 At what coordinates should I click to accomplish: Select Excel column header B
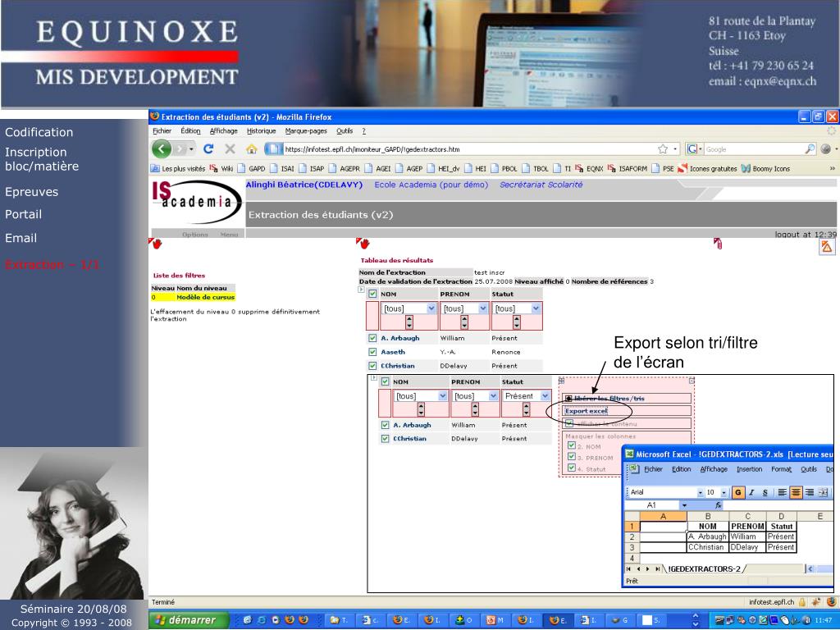point(707,517)
